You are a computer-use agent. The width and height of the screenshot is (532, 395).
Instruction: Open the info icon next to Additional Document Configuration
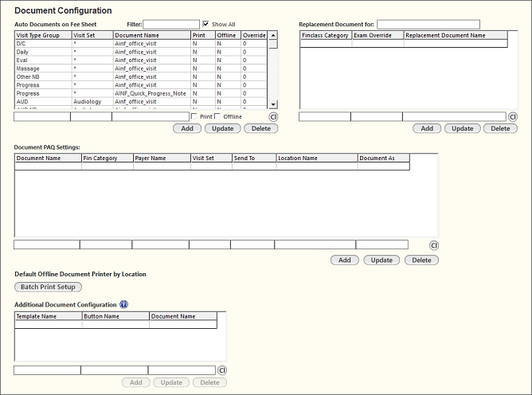click(123, 304)
